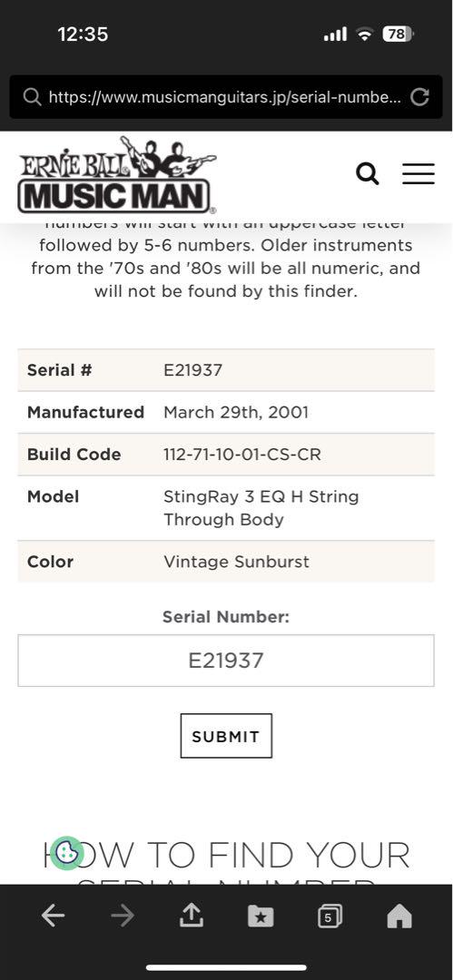Show open tabs counter icon

pos(330,916)
